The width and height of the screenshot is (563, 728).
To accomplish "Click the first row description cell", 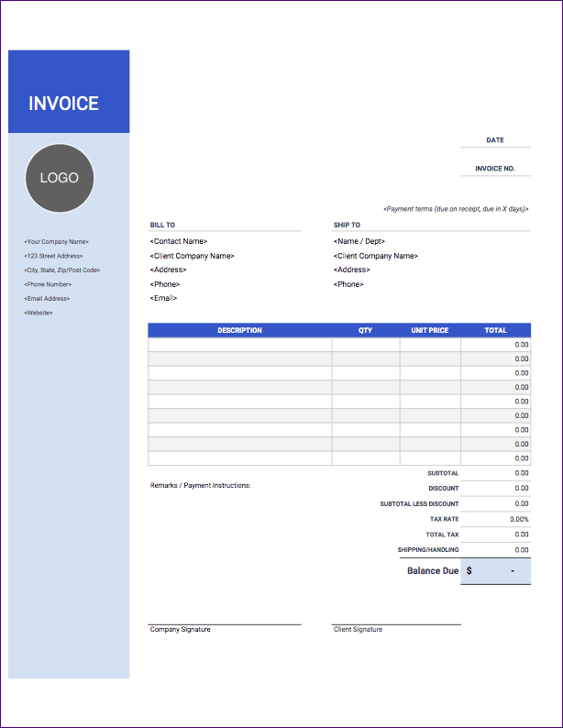I will [240, 345].
